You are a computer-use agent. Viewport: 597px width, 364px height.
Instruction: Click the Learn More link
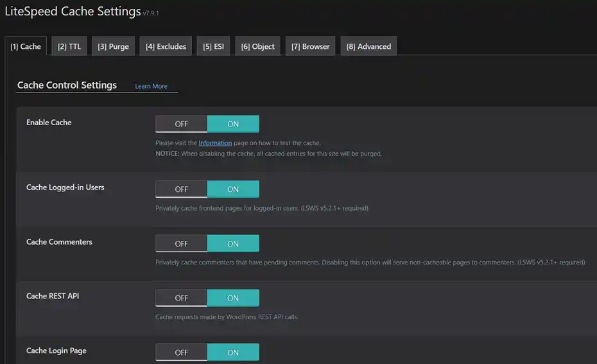pos(151,86)
